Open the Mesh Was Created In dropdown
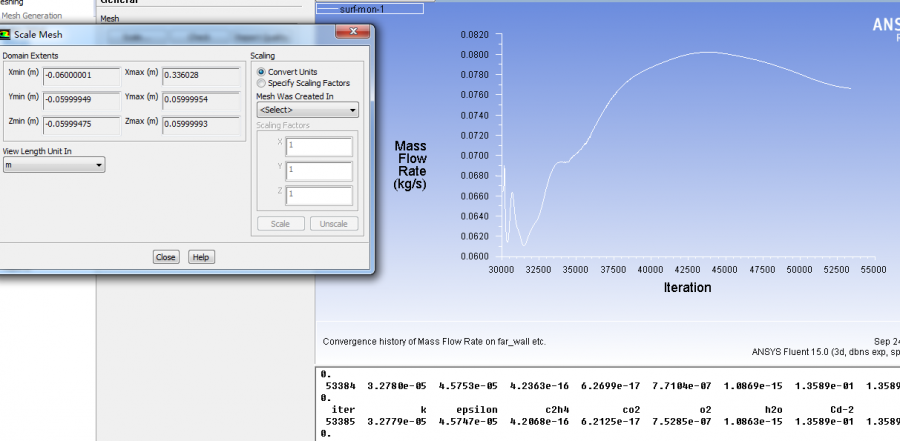The height and width of the screenshot is (441, 900). (307, 110)
